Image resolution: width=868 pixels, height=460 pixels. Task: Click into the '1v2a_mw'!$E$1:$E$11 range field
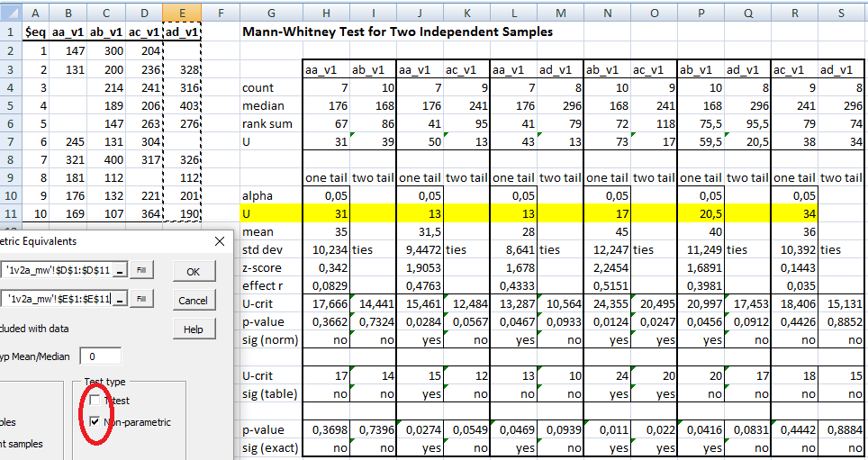59,299
